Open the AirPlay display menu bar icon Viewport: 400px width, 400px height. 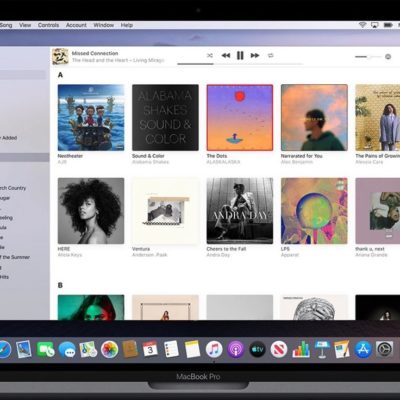pyautogui.click(x=374, y=25)
